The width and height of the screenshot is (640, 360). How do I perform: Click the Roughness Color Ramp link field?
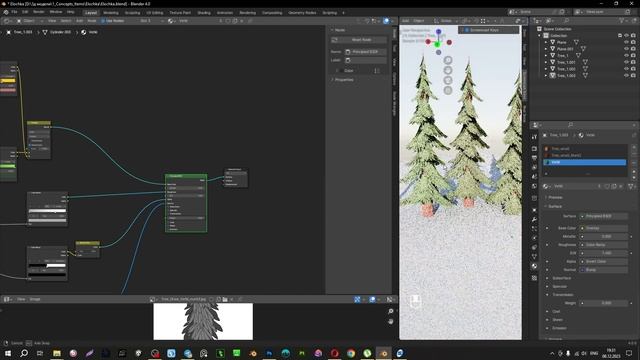(603, 245)
